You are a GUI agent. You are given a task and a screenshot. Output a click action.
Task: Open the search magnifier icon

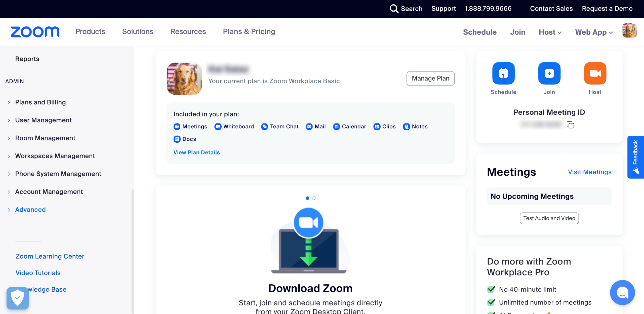[394, 9]
